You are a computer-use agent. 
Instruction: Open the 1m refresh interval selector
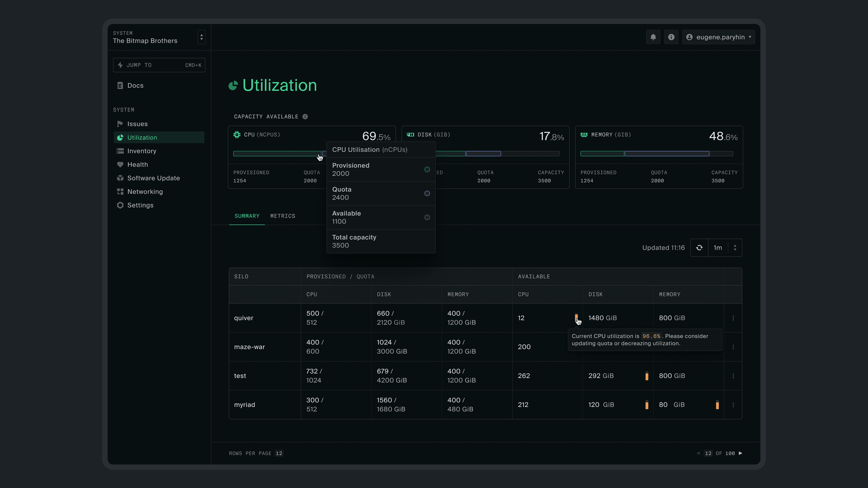[725, 248]
